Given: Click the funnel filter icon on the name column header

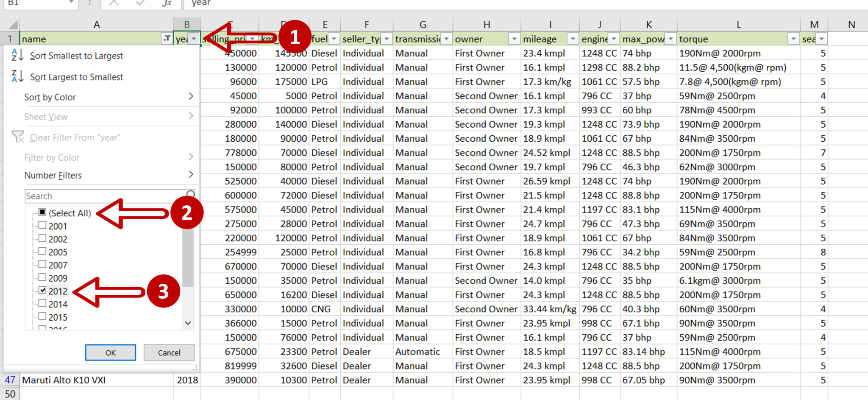Looking at the screenshot, I should (167, 39).
